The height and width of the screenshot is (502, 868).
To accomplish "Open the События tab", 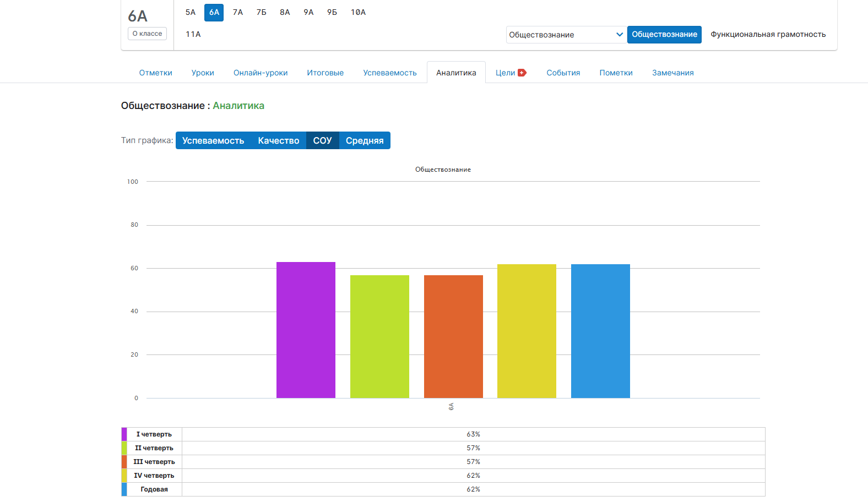I will 563,73.
